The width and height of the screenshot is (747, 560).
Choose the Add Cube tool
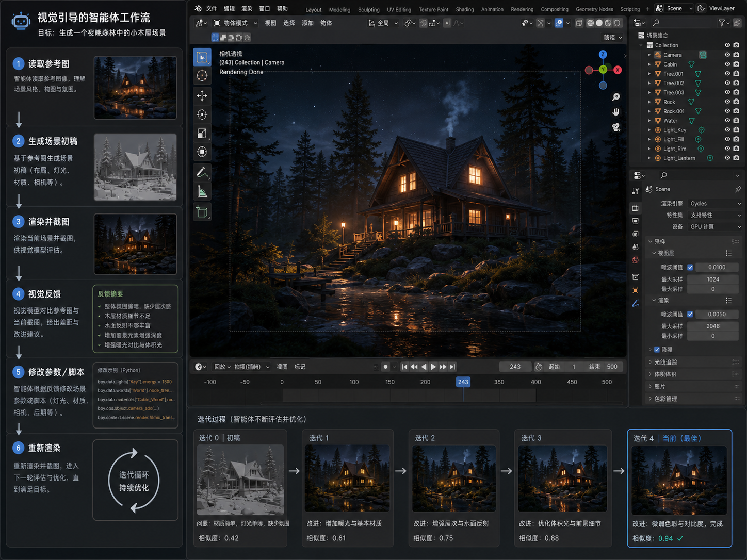pyautogui.click(x=202, y=212)
